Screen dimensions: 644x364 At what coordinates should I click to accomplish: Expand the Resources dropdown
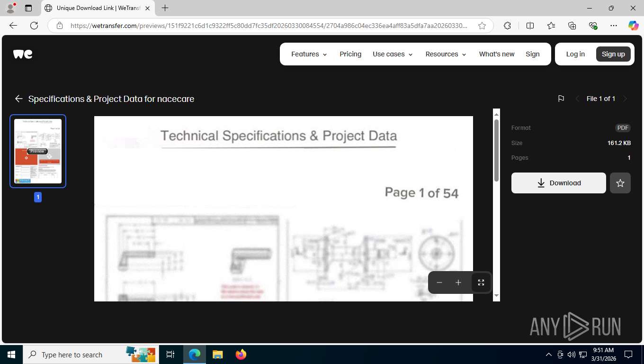[446, 54]
